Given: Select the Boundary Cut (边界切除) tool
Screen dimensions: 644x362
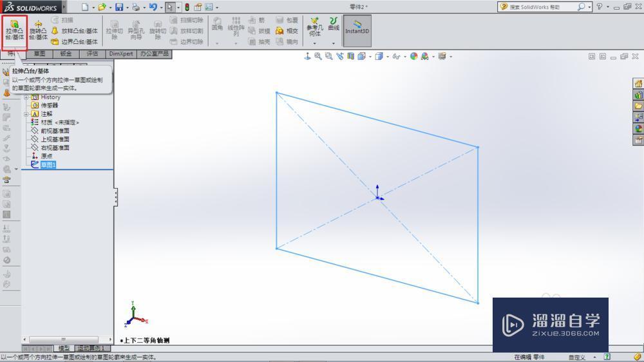Looking at the screenshot, I should click(187, 41).
